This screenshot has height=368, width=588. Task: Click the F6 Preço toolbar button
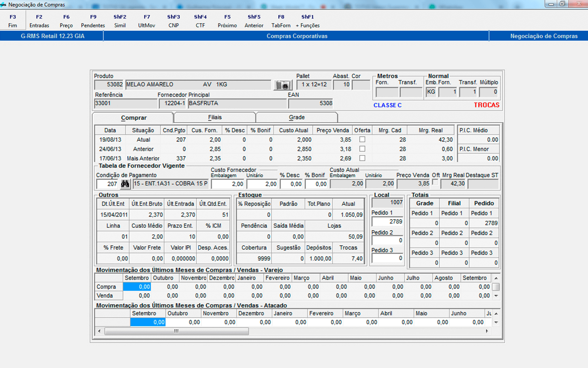[x=66, y=21]
